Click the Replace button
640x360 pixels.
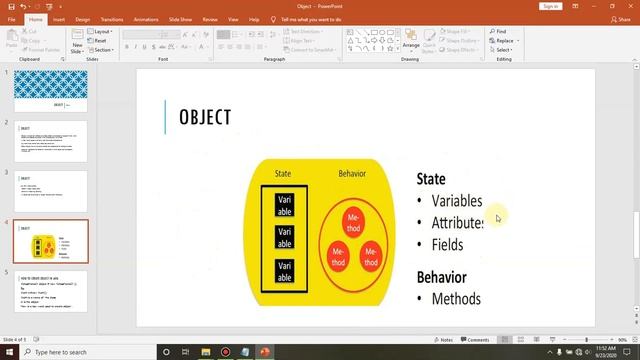(x=502, y=41)
